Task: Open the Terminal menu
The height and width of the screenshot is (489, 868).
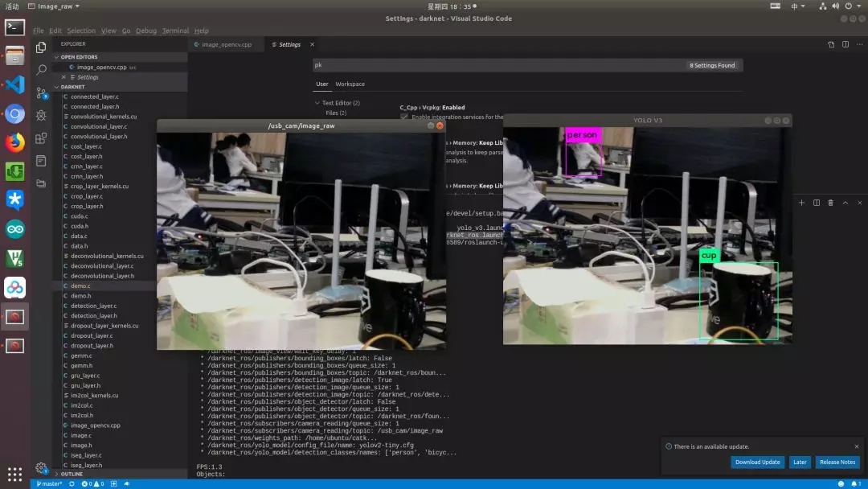Action: (x=175, y=31)
